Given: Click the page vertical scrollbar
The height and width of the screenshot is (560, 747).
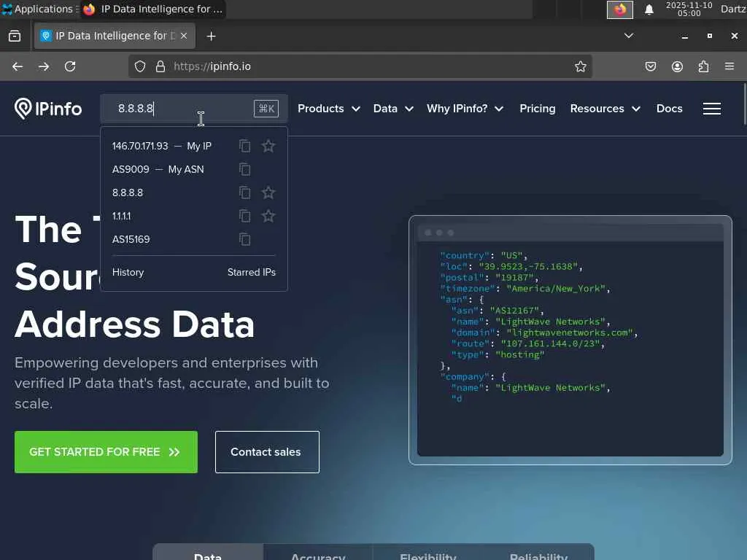Looking at the screenshot, I should tap(745, 104).
